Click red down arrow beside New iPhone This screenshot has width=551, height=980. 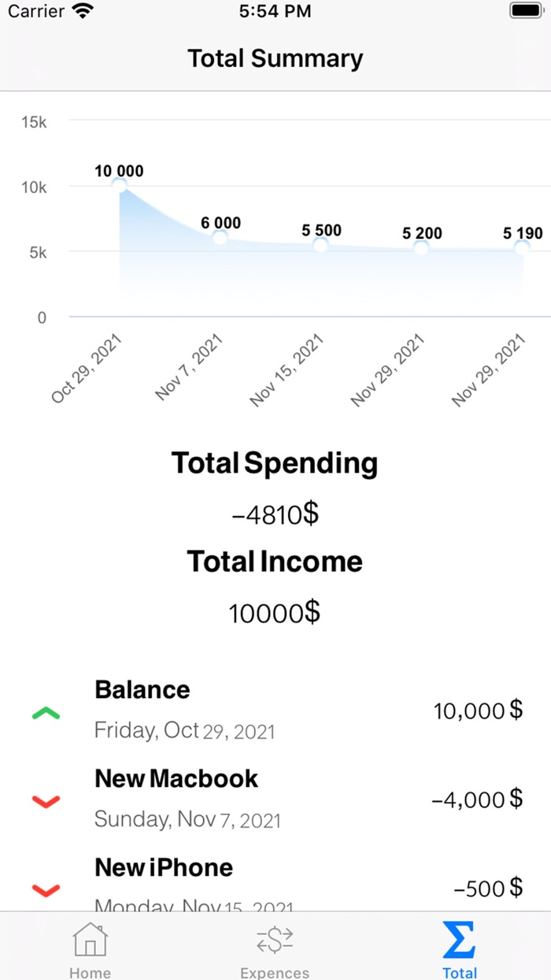pos(46,890)
